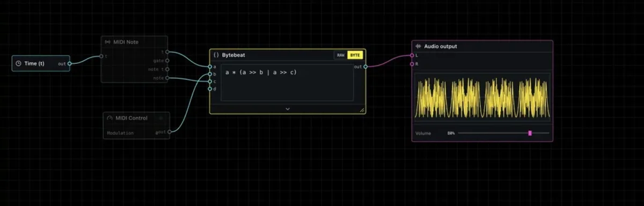
Task: Click the Audio output waveform icon
Action: [x=419, y=47]
